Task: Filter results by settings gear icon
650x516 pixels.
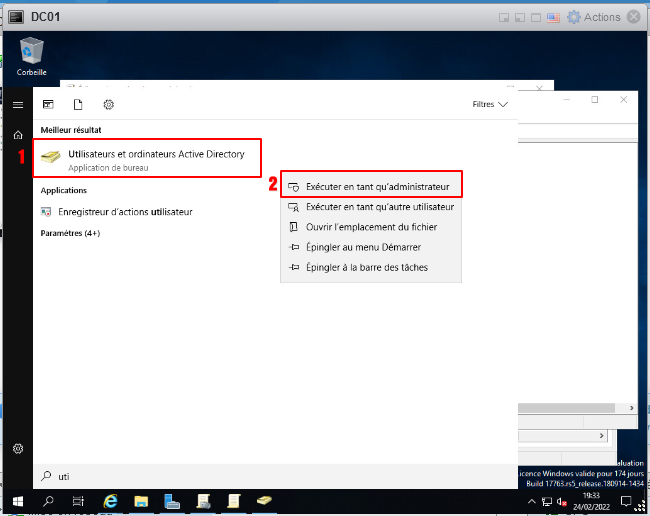Action: tap(109, 104)
